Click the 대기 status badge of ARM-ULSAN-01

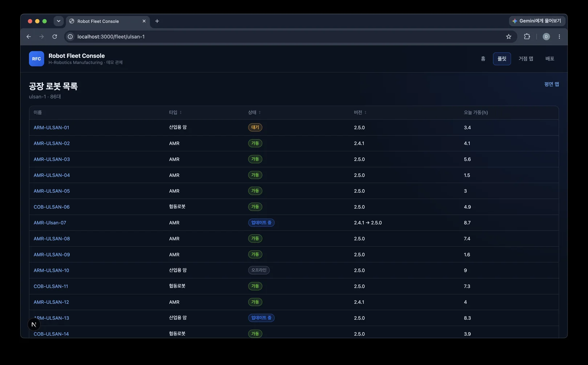pyautogui.click(x=255, y=127)
